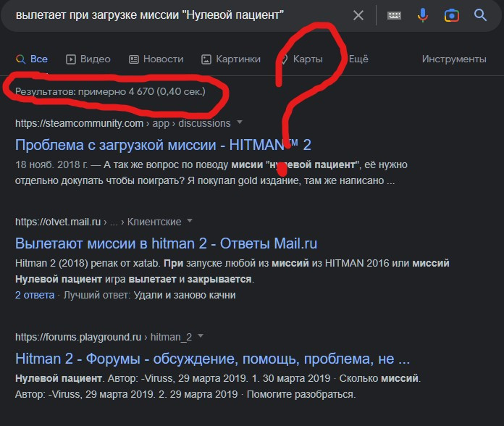
Task: Open 'Проблема с загрузкой миссии - HITMAN 2' result
Action: [x=163, y=145]
